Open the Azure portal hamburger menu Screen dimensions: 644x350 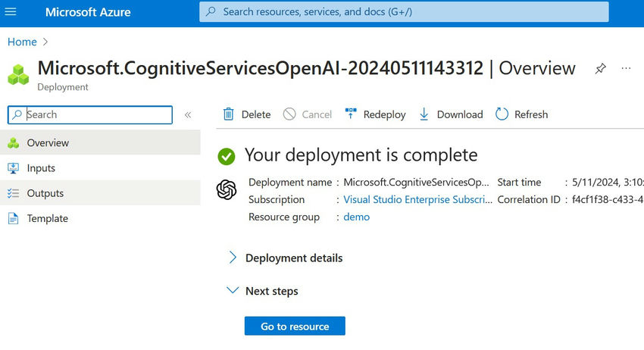[11, 12]
